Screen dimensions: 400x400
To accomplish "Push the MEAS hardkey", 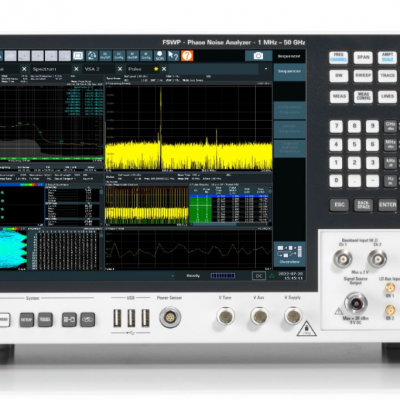I will pyautogui.click(x=339, y=97).
